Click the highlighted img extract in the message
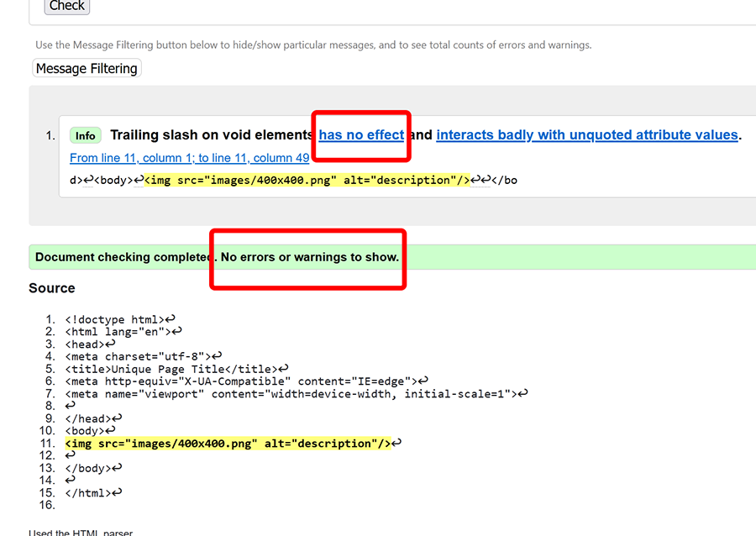 pyautogui.click(x=307, y=181)
